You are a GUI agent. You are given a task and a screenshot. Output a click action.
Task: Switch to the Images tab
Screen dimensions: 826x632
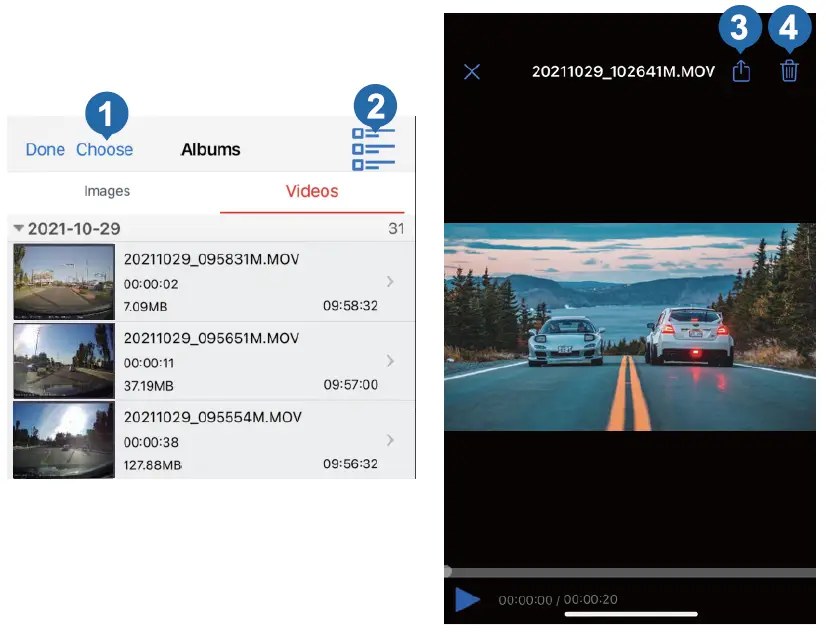pos(107,191)
